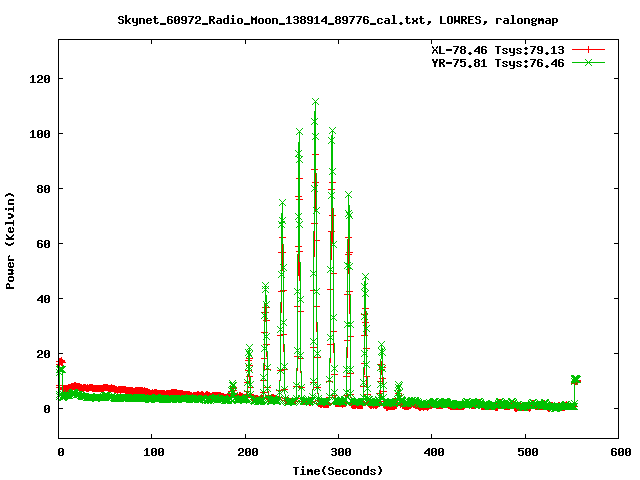
Task: Click the 200 tick label on x-axis
Action: (x=245, y=453)
